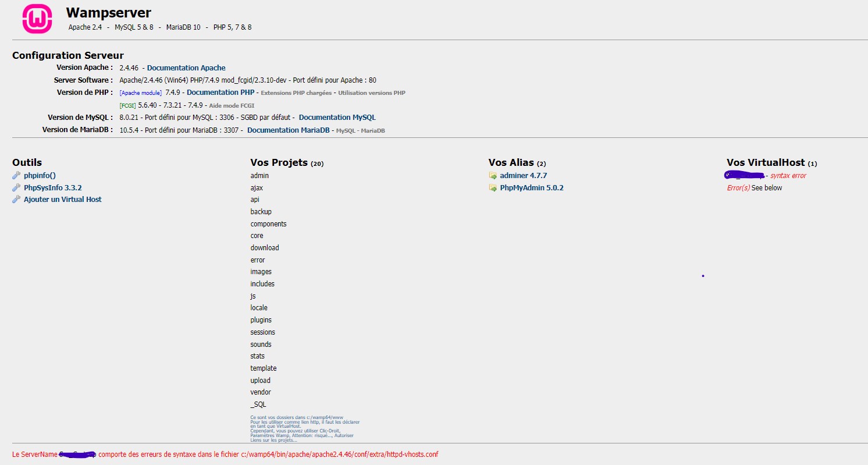Viewport: 868px width, 465px height.
Task: Click the pink Wampserver logo
Action: pos(37,18)
